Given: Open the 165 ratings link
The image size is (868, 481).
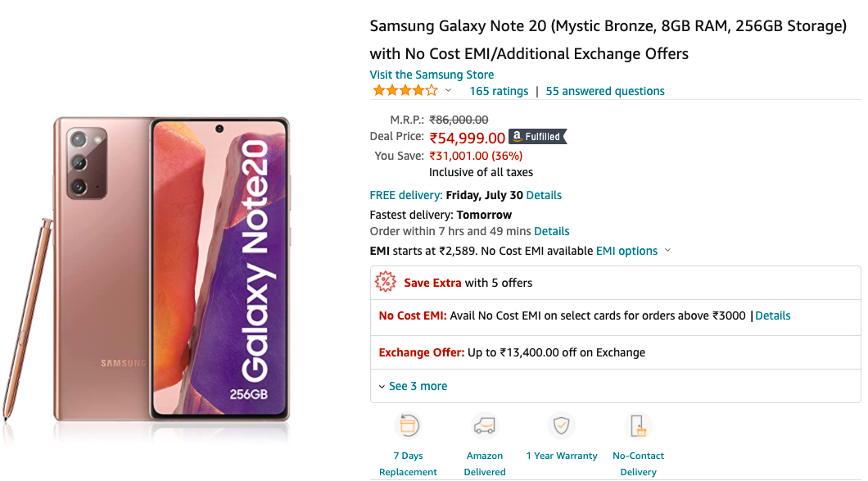Looking at the screenshot, I should click(x=499, y=91).
